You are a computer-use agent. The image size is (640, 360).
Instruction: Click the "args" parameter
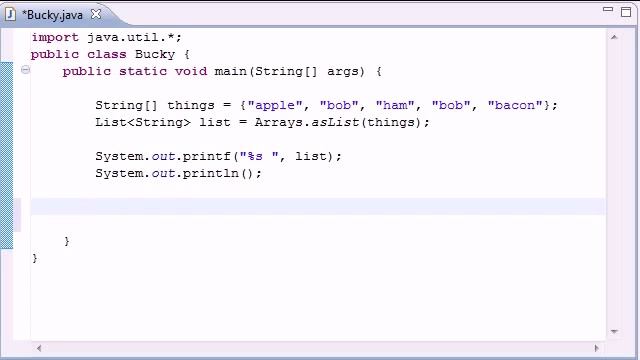[x=342, y=72]
